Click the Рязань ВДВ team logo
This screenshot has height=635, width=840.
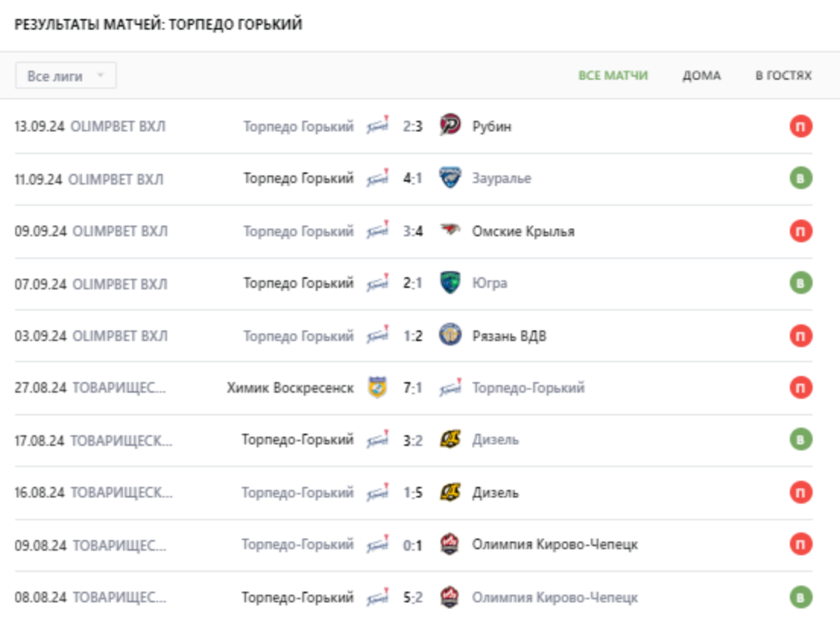450,336
